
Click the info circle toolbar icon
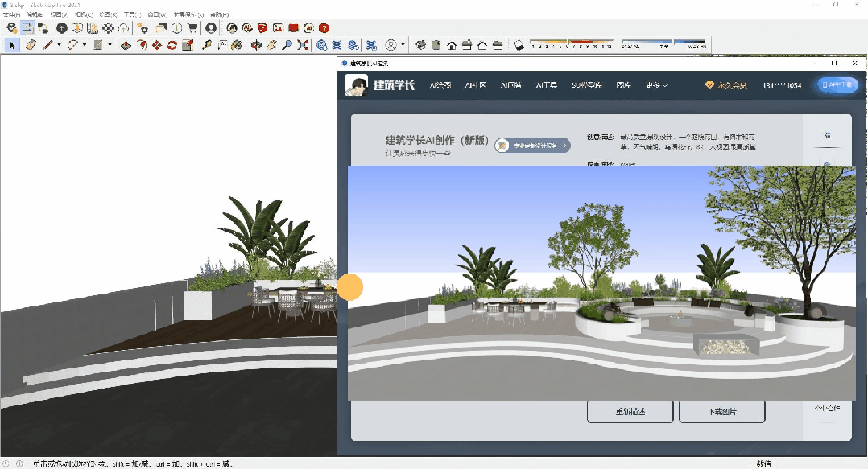(177, 28)
